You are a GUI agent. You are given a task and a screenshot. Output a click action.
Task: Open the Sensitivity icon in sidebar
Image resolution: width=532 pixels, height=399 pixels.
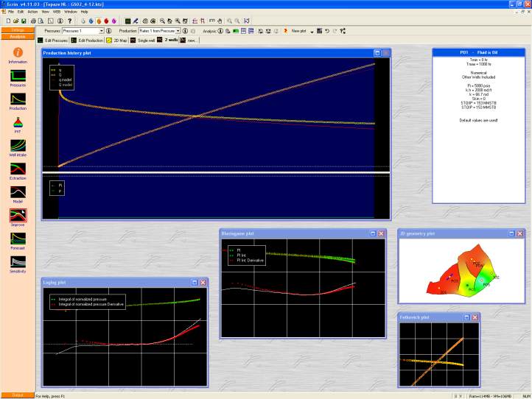(x=18, y=262)
